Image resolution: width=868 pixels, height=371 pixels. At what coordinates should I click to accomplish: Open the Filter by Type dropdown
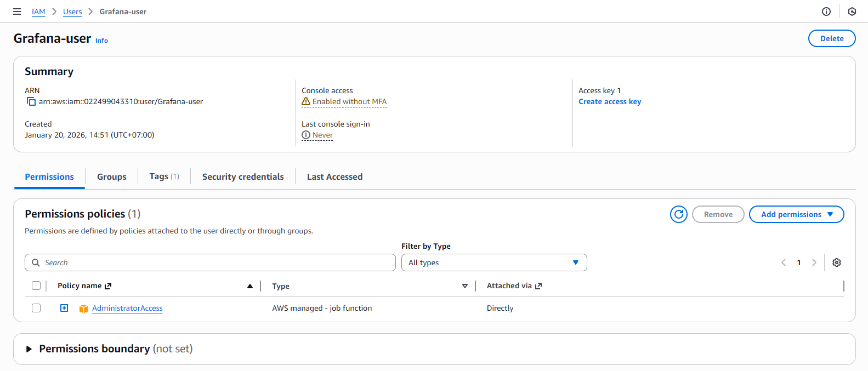pos(494,262)
